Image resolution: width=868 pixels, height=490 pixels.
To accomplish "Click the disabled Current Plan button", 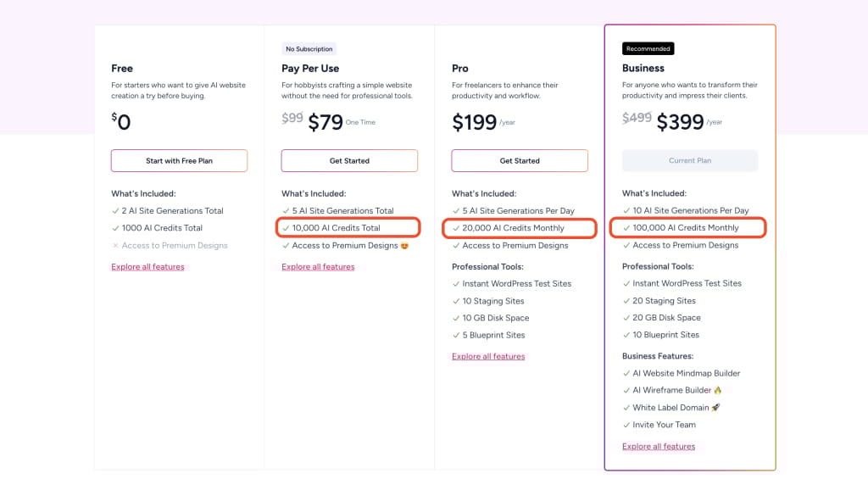I will pos(689,160).
